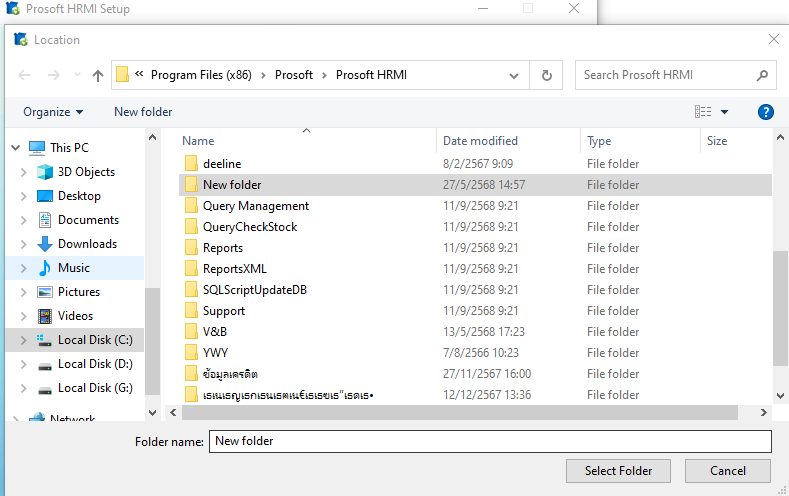Image resolution: width=789 pixels, height=496 pixels.
Task: Select the 3D Objects sidebar icon
Action: click(x=44, y=172)
